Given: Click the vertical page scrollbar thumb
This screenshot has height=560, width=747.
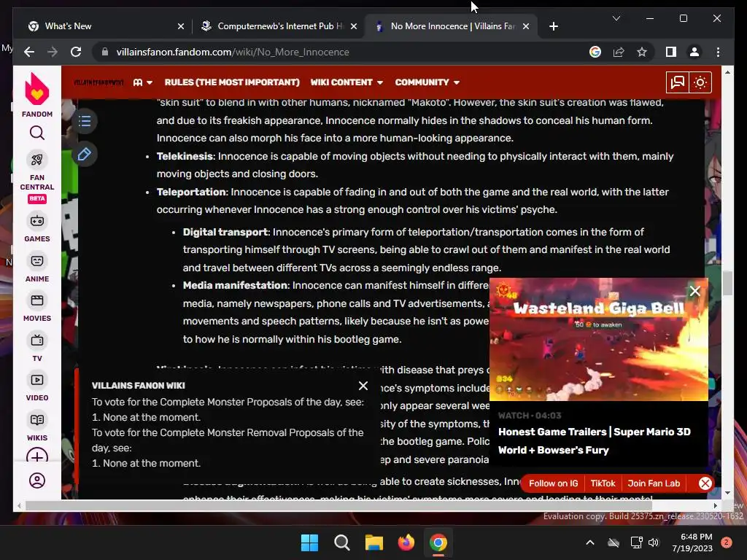Looking at the screenshot, I should click(x=727, y=284).
